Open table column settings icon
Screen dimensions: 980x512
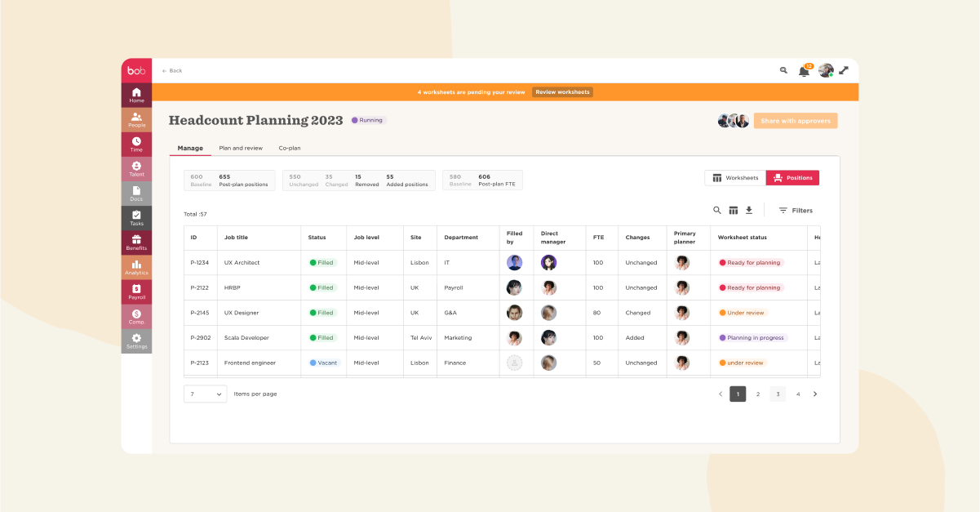[x=734, y=210]
